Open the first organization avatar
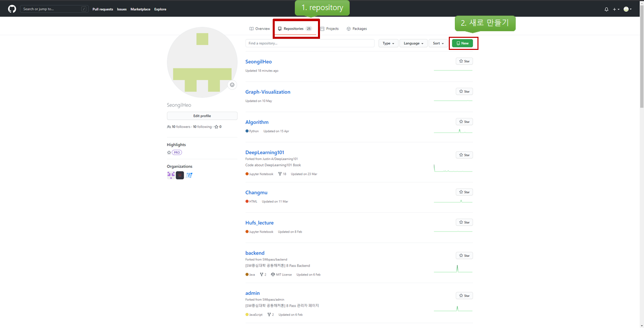The width and height of the screenshot is (644, 328). 171,175
